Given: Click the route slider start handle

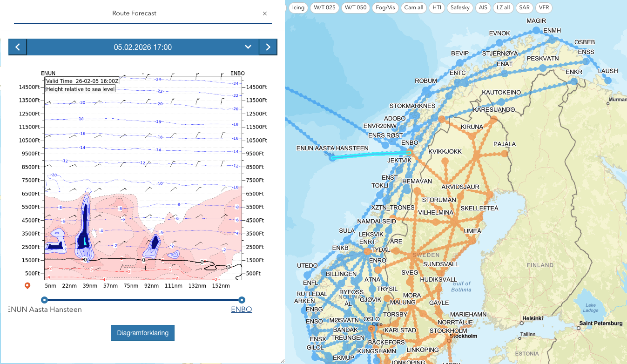Looking at the screenshot, I should click(x=44, y=300).
